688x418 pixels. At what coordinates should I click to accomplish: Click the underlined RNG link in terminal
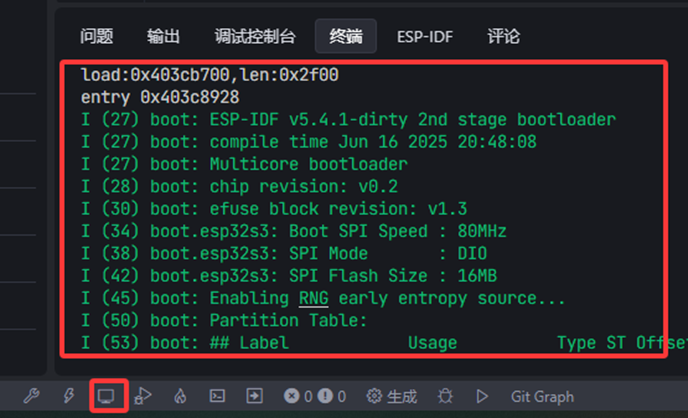tap(314, 298)
